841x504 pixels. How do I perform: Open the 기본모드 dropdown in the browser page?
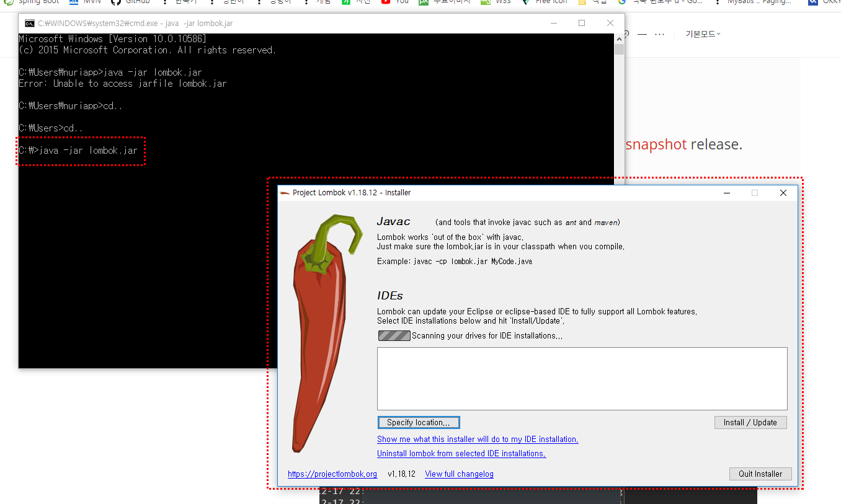[x=703, y=34]
